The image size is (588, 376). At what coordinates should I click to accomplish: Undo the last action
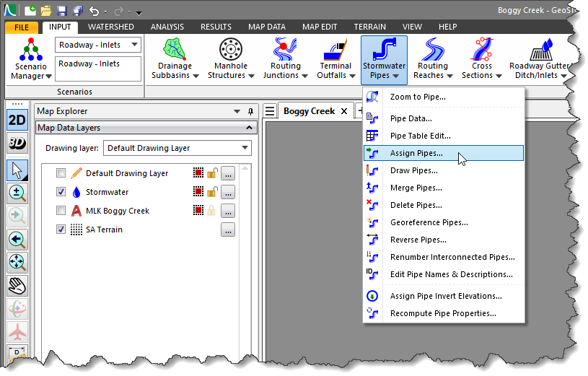pyautogui.click(x=94, y=11)
